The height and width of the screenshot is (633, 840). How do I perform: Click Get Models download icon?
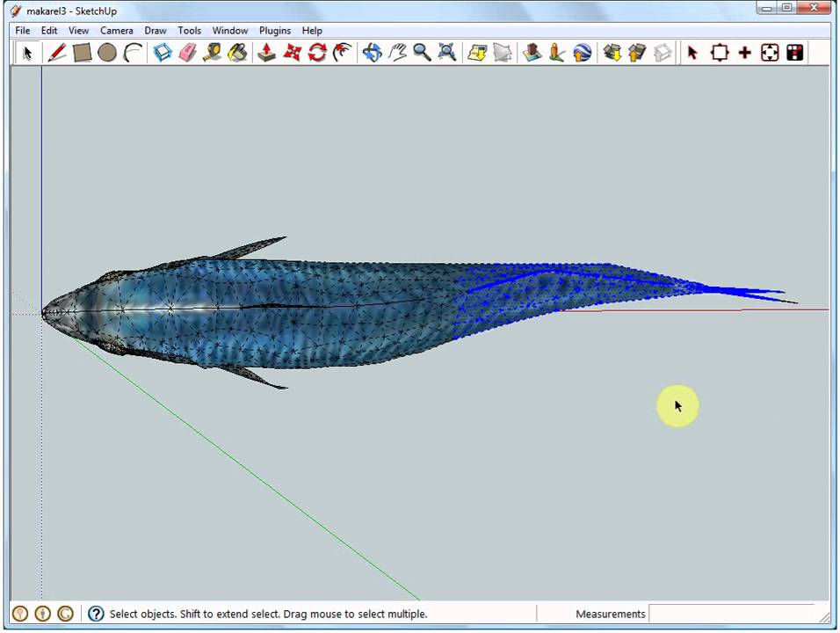pyautogui.click(x=612, y=53)
